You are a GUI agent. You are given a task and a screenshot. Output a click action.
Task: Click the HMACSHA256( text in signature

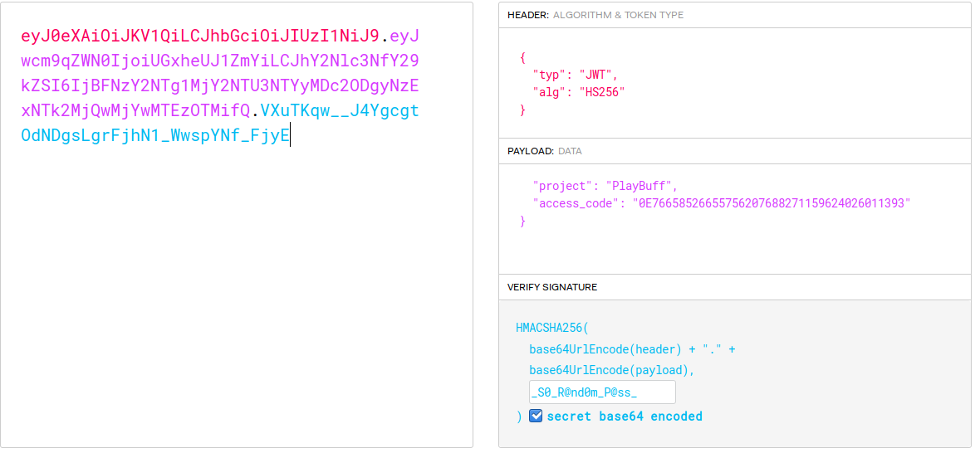pyautogui.click(x=551, y=328)
